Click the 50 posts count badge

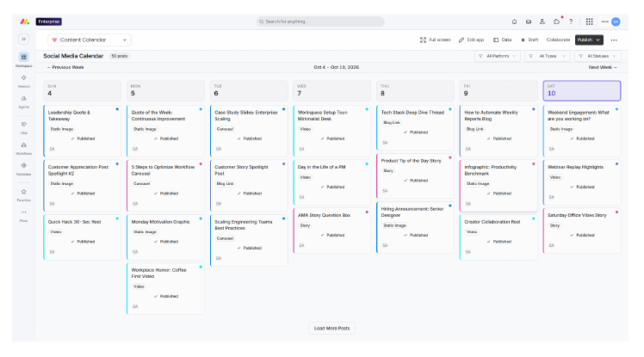tap(119, 56)
